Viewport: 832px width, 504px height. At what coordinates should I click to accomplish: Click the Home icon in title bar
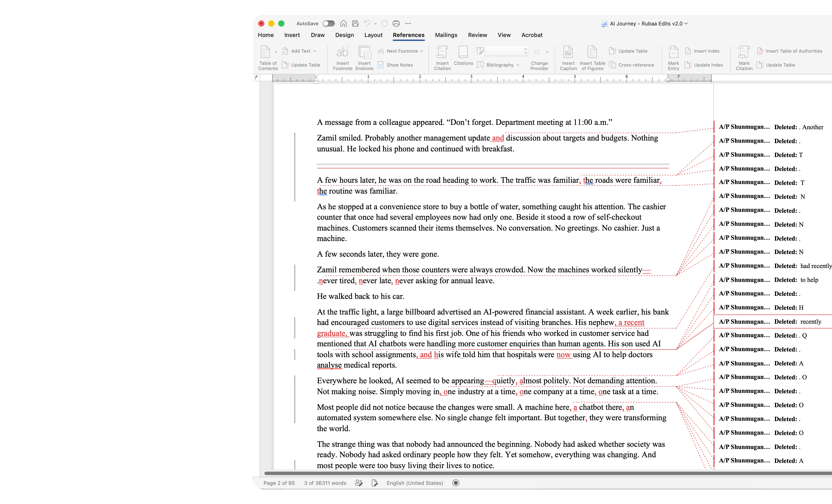(x=343, y=23)
